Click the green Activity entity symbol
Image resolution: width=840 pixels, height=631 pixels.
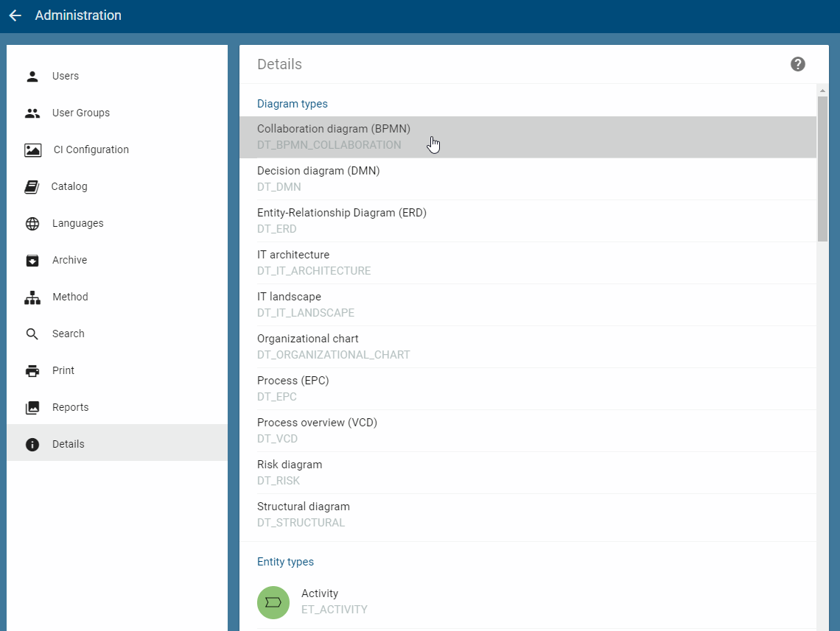click(x=273, y=602)
